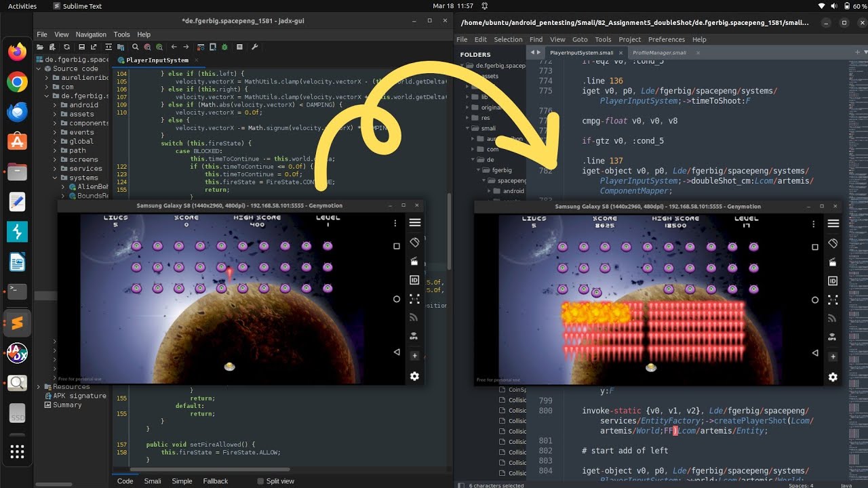Navigate forward with jadx-gui right arrow
The height and width of the screenshot is (488, 868).
coord(186,47)
